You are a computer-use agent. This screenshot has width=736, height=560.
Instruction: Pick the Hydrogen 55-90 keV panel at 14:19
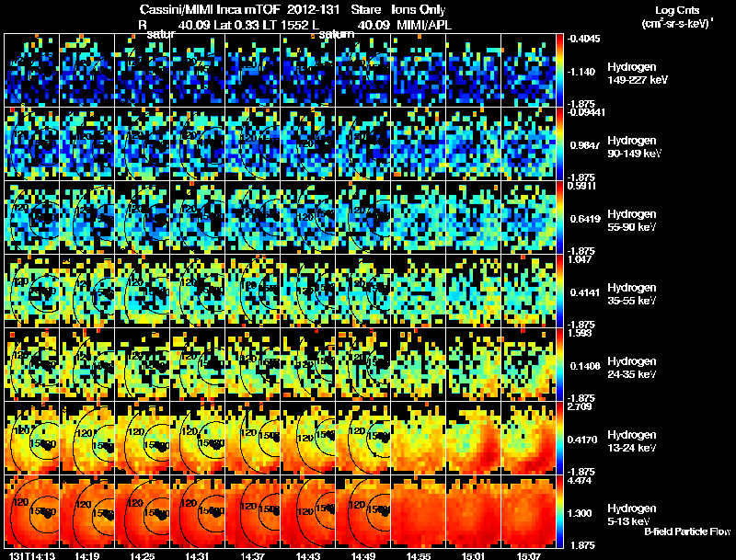click(x=87, y=218)
